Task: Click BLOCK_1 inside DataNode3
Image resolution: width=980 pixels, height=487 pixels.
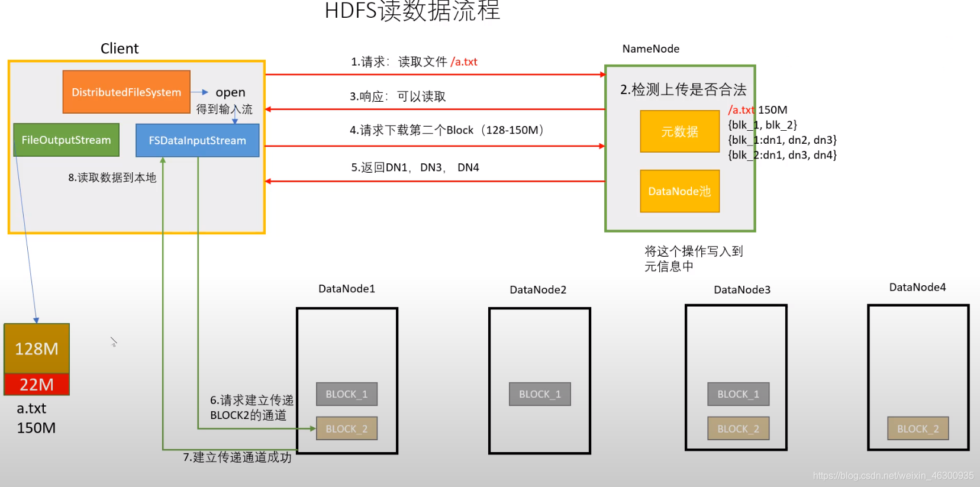Action: 738,394
